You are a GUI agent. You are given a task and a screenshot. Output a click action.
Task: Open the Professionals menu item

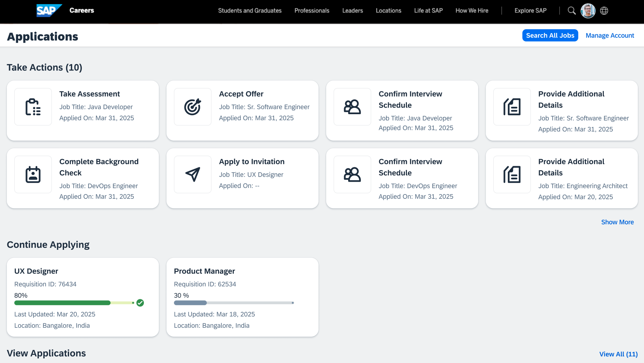pyautogui.click(x=312, y=11)
